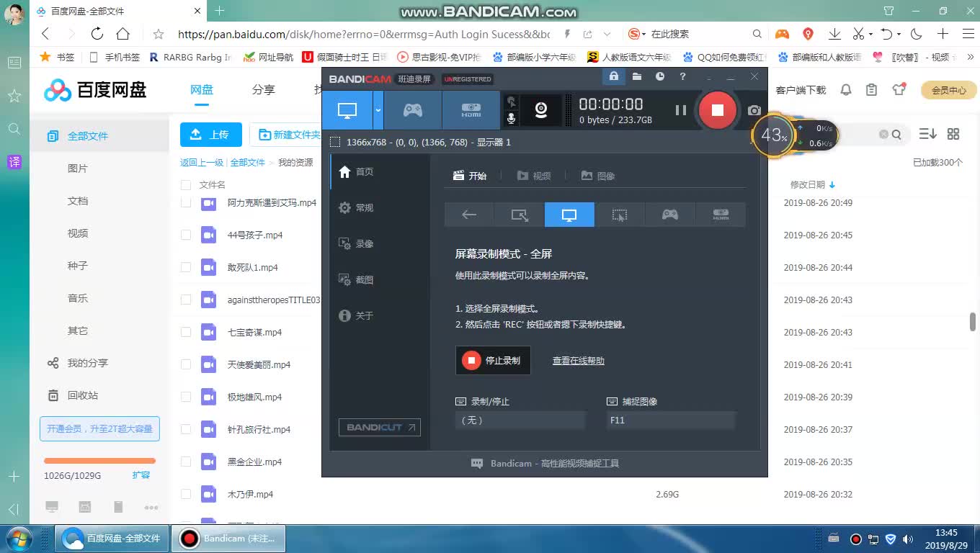The height and width of the screenshot is (553, 980).
Task: Open the BANDICUT link button
Action: pos(380,427)
